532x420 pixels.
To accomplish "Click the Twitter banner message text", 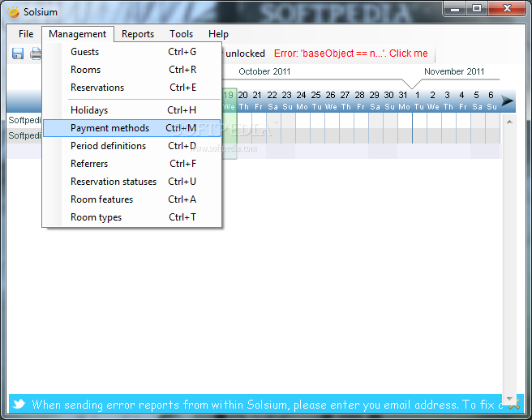I will click(267, 405).
